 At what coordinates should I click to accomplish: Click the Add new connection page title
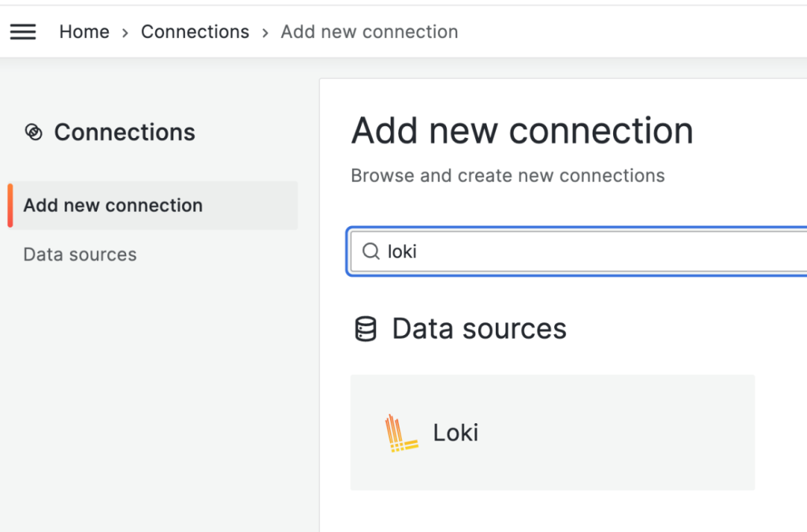pos(522,131)
